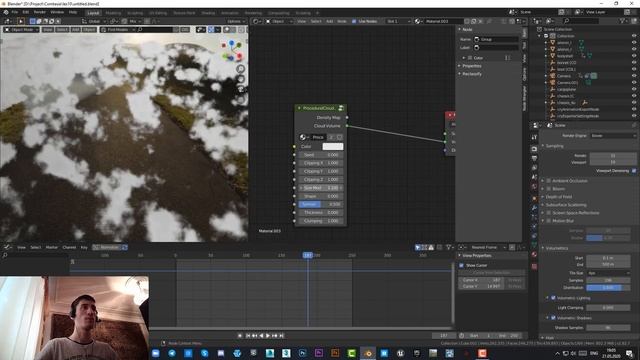The width and height of the screenshot is (640, 360).
Task: Toggle Volumetric Shadows checkbox
Action: tap(553, 318)
